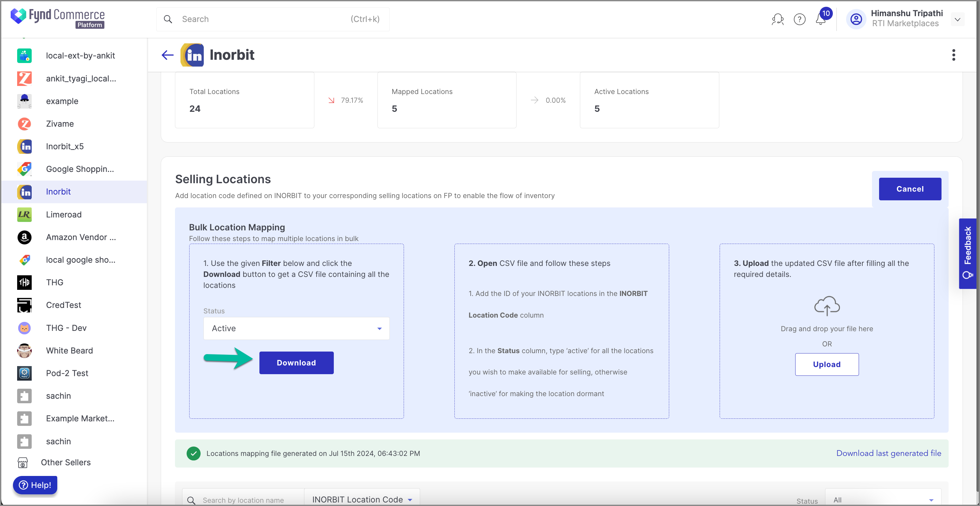Click the top Search field
Image resolution: width=980 pixels, height=506 pixels.
pos(273,19)
